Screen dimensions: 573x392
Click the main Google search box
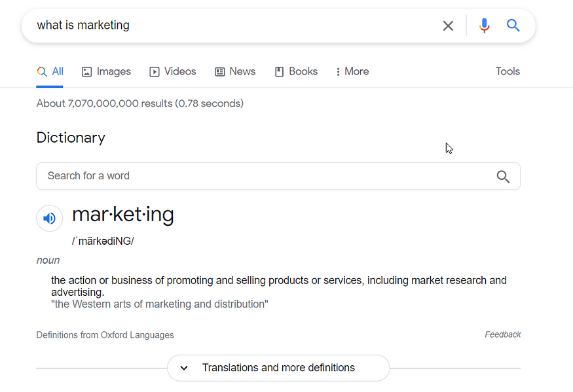click(229, 26)
